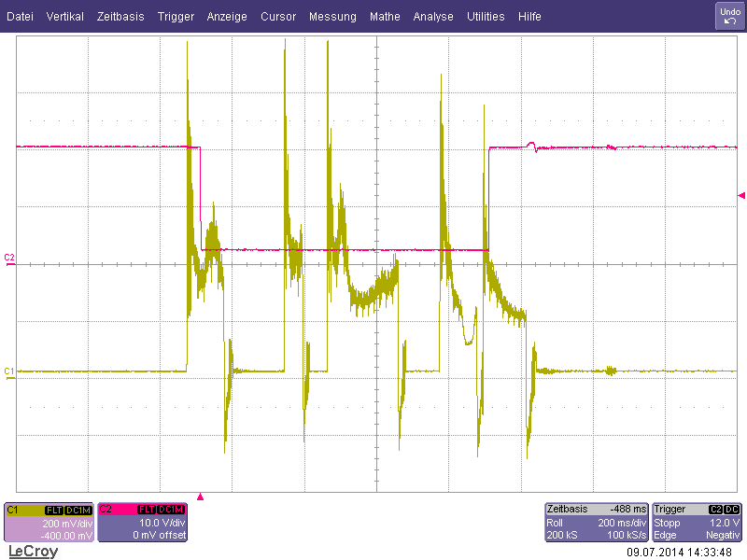Click the LeCroy logo

click(34, 552)
